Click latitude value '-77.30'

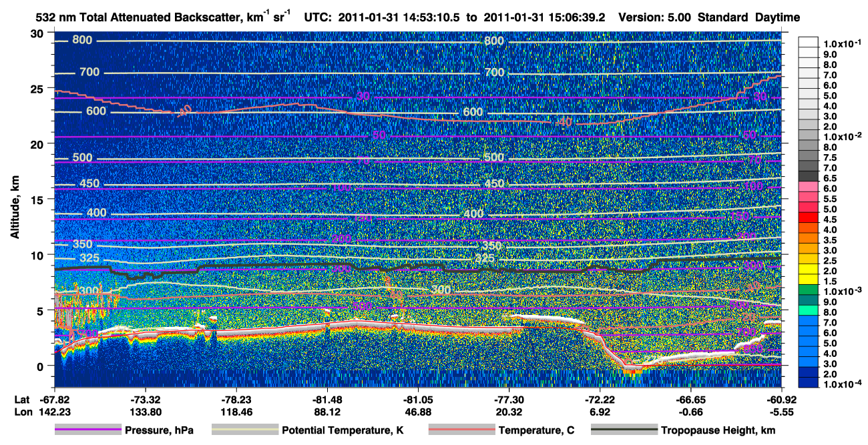point(508,399)
